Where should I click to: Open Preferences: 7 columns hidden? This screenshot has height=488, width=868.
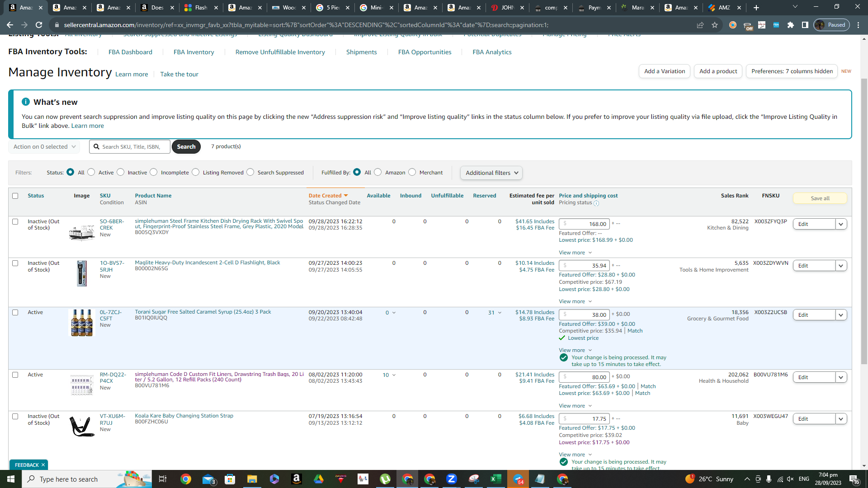tap(792, 71)
